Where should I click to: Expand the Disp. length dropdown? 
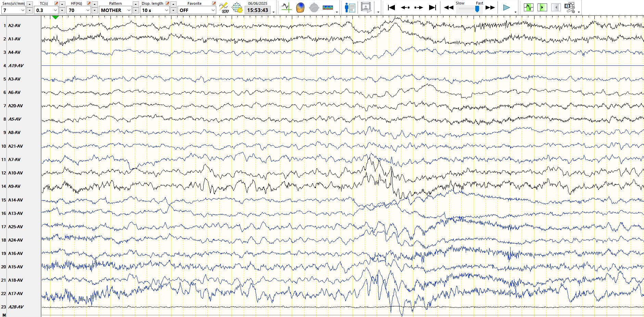[x=167, y=10]
